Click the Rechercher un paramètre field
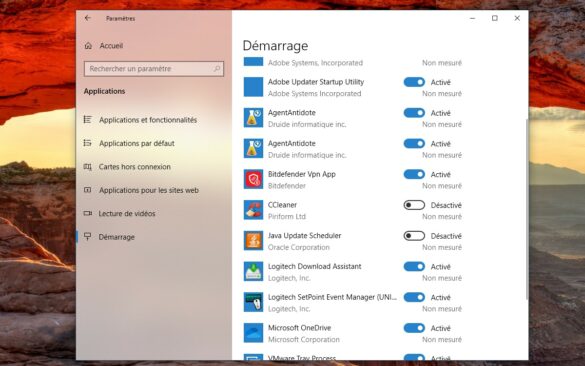 154,69
